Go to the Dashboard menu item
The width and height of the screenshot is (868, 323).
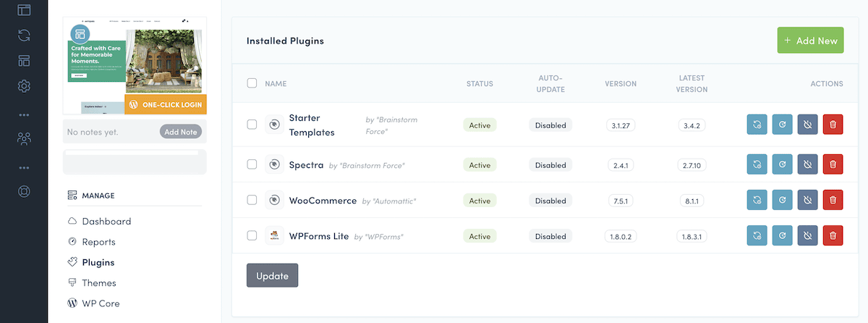point(106,222)
